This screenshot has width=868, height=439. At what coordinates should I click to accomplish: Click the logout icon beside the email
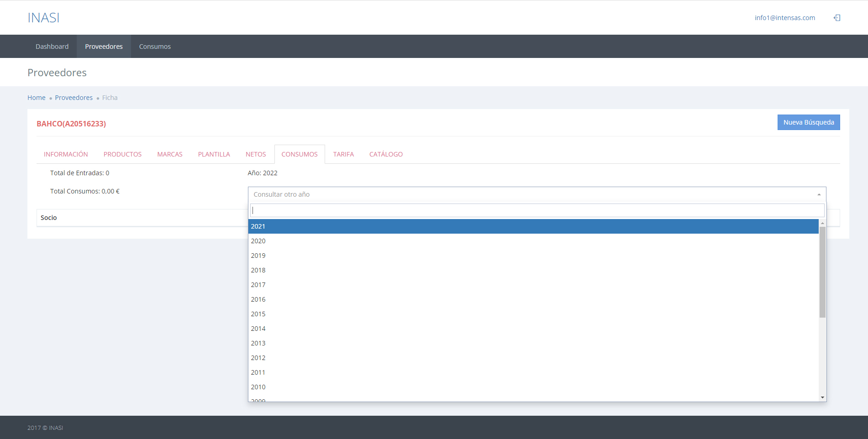tap(837, 18)
